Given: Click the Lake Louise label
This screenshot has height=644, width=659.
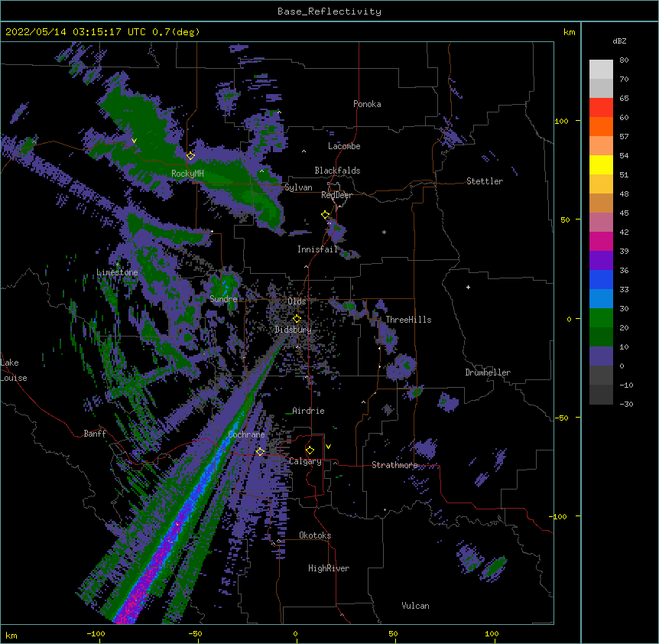Looking at the screenshot, I should coord(14,370).
